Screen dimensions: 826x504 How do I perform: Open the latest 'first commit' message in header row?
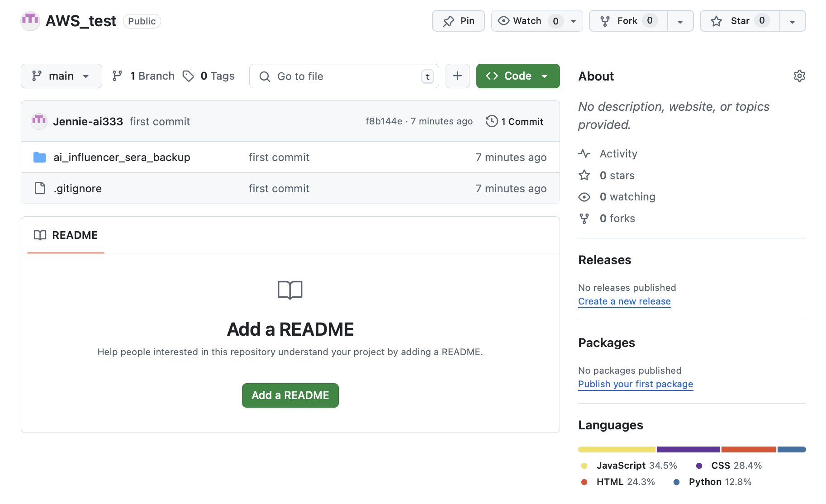click(x=160, y=121)
